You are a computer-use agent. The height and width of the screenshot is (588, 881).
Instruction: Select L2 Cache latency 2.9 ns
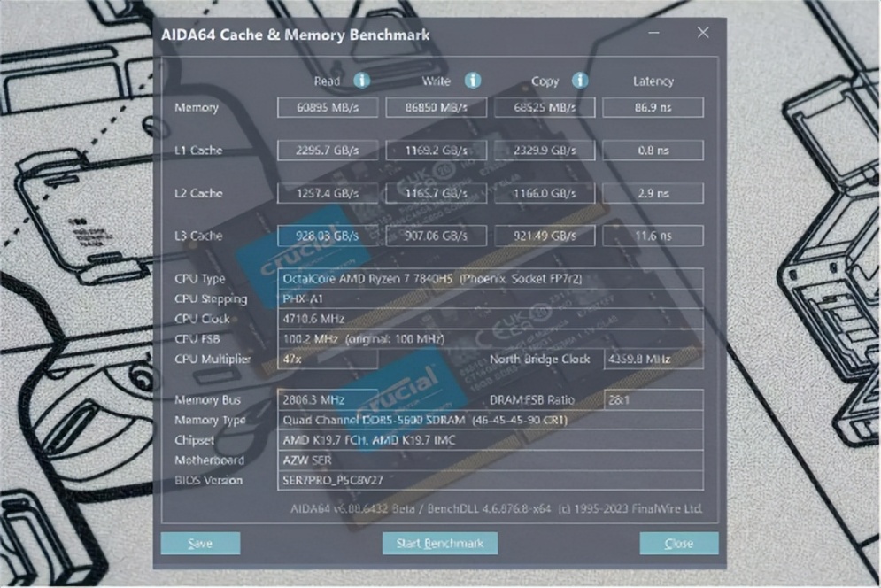pyautogui.click(x=653, y=193)
